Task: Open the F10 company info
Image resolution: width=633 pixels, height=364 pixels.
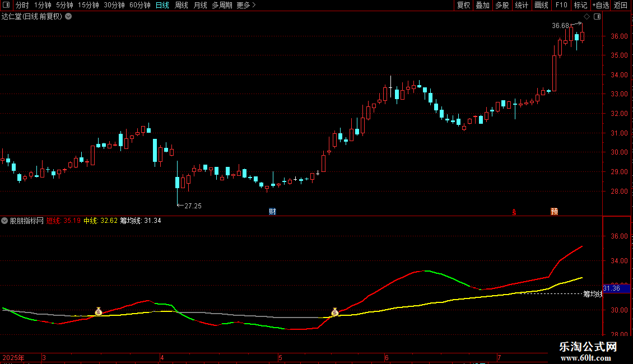Action: click(561, 5)
